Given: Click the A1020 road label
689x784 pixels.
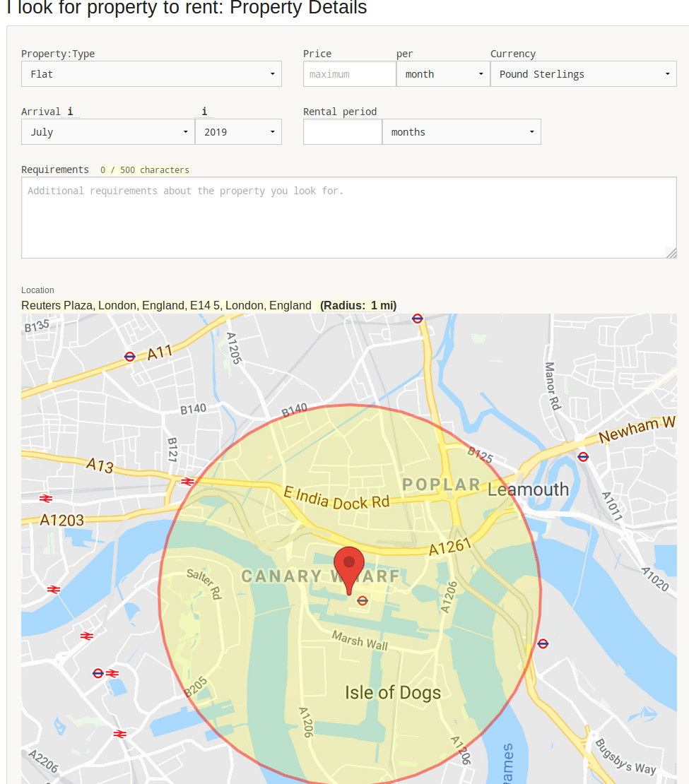Looking at the screenshot, I should (x=656, y=579).
